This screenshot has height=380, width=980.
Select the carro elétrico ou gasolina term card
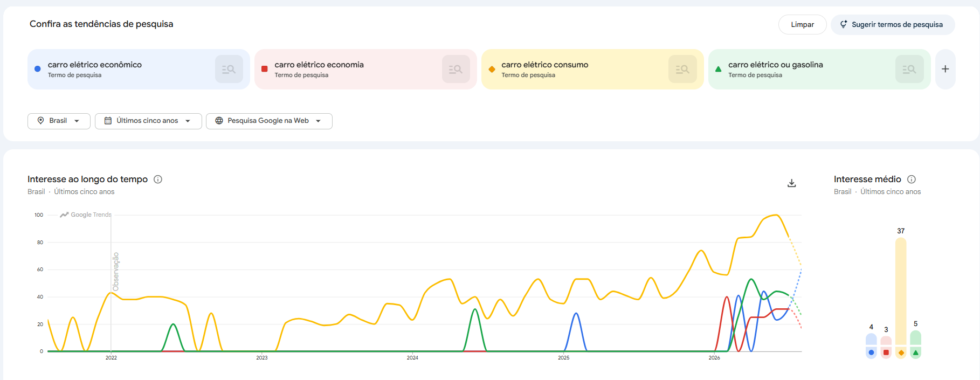click(x=819, y=69)
